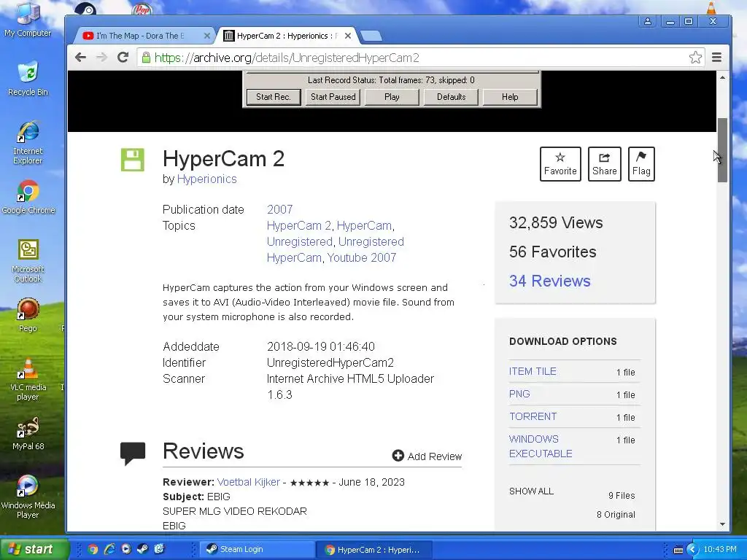Switch to I'm The Map YouTube tab
Viewport: 747px width, 560px height.
pyautogui.click(x=142, y=36)
